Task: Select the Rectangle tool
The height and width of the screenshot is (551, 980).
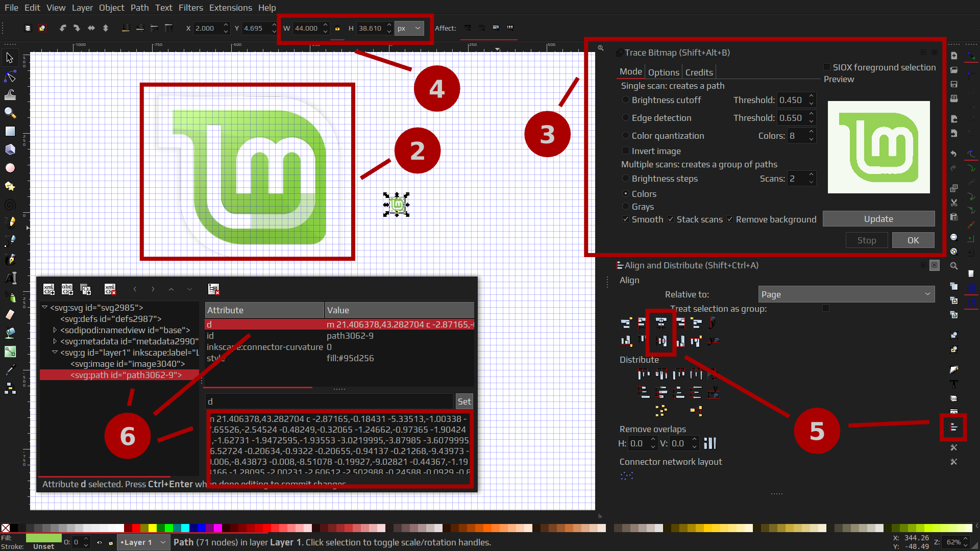Action: click(x=10, y=131)
